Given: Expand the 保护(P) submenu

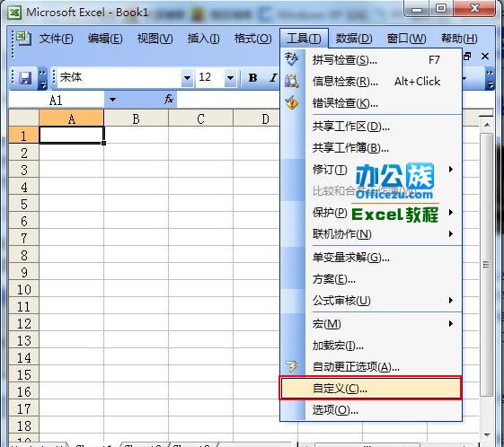Looking at the screenshot, I should click(451, 212).
